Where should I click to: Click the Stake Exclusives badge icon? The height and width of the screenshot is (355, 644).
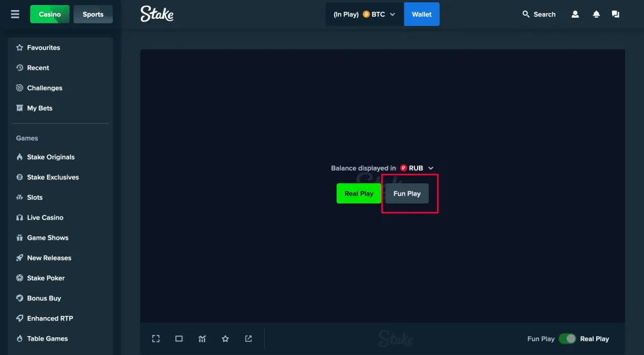coord(19,177)
